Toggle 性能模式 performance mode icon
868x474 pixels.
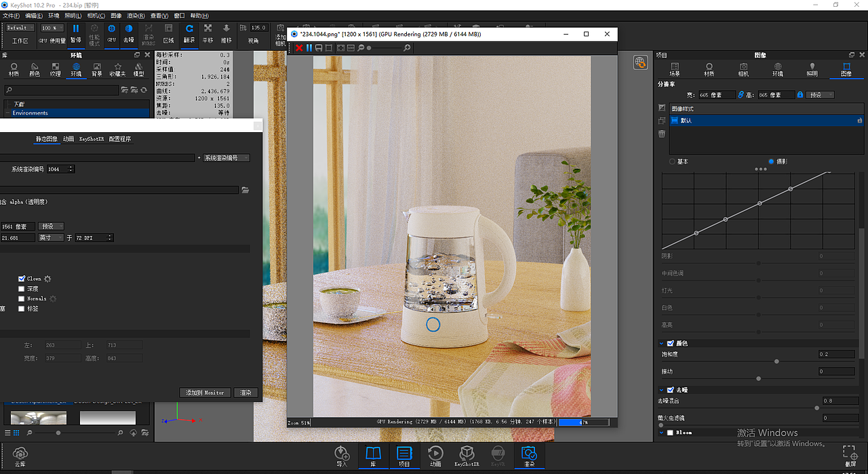94,33
